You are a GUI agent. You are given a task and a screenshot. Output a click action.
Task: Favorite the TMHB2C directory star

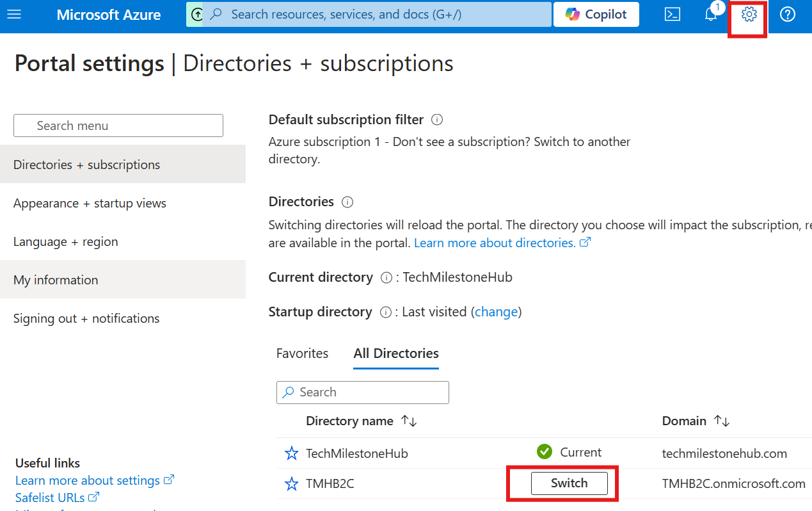[291, 484]
